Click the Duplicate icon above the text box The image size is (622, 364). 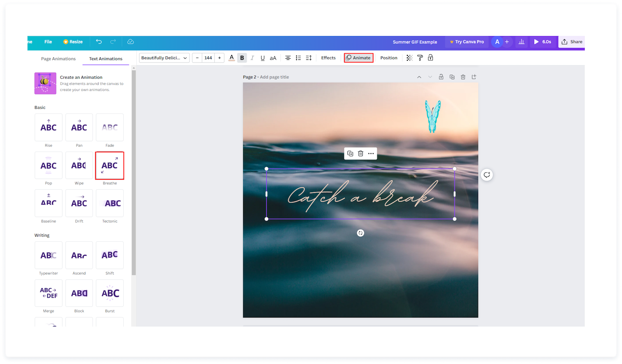tap(350, 153)
